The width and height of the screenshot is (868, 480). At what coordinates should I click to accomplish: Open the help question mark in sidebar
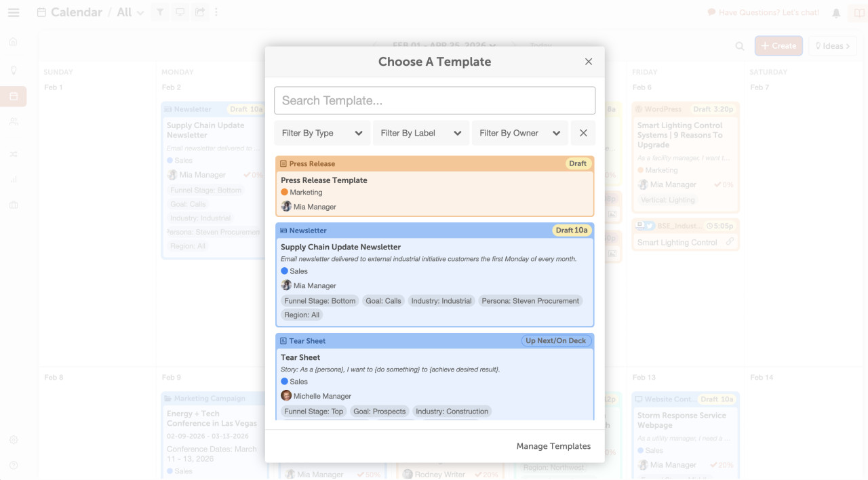[14, 465]
